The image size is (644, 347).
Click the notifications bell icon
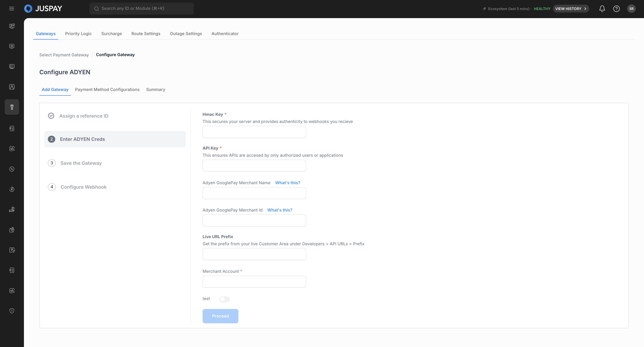[602, 9]
